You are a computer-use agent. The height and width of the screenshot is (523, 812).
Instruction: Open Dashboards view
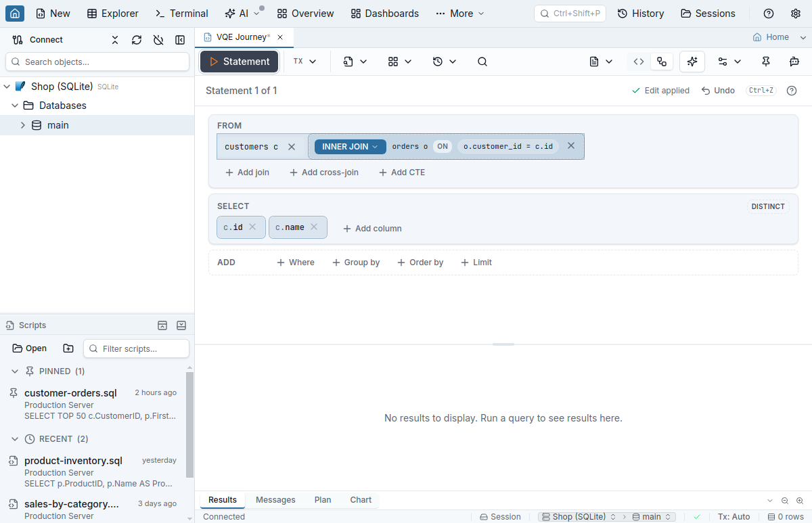coord(385,14)
